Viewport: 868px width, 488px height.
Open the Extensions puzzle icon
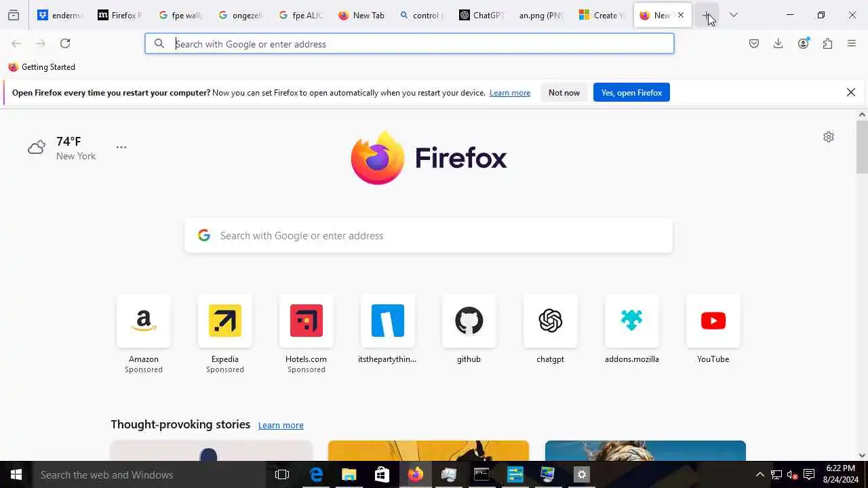(827, 43)
